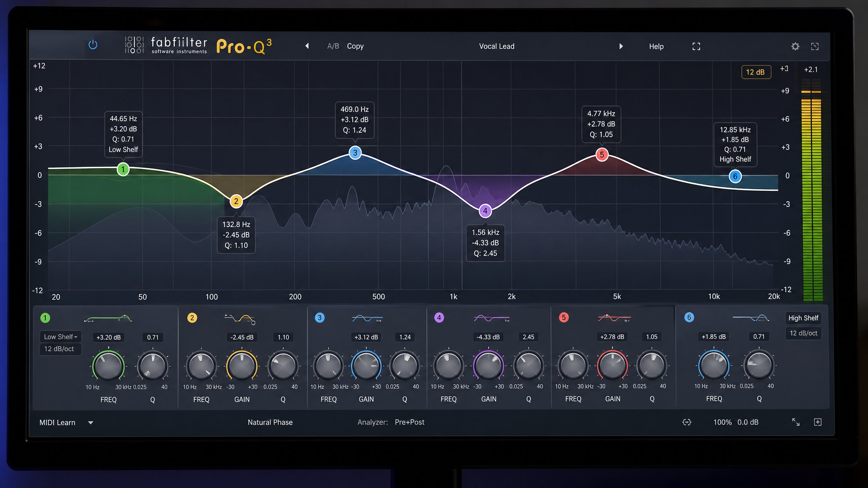This screenshot has height=488, width=868.
Task: Open the settings gear icon
Action: pyautogui.click(x=795, y=46)
